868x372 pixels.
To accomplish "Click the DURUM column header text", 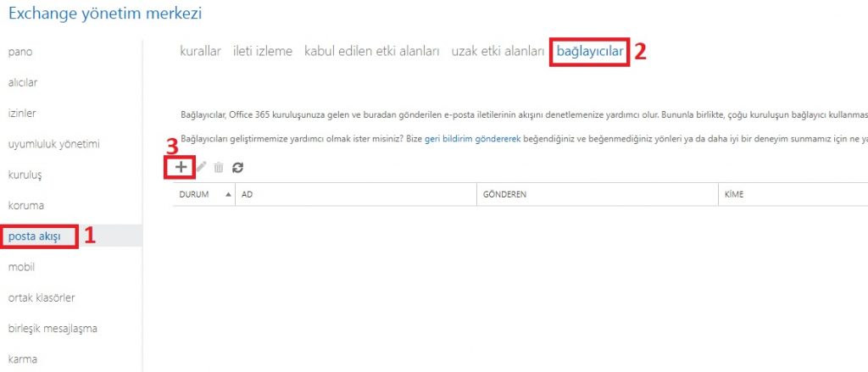I will click(x=192, y=195).
